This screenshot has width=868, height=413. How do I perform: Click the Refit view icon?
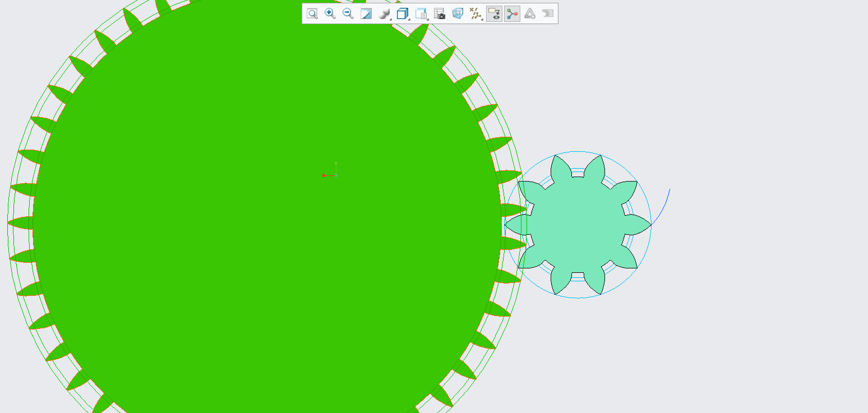click(x=312, y=13)
